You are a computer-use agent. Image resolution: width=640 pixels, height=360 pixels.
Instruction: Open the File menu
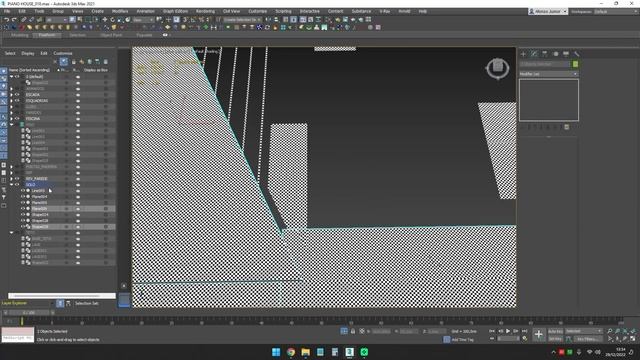(7, 11)
